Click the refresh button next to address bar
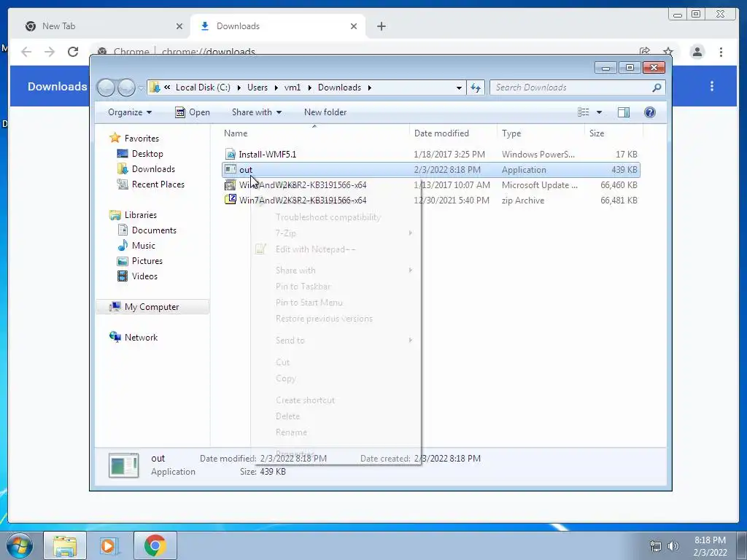Viewport: 747px width, 560px height. tap(476, 87)
